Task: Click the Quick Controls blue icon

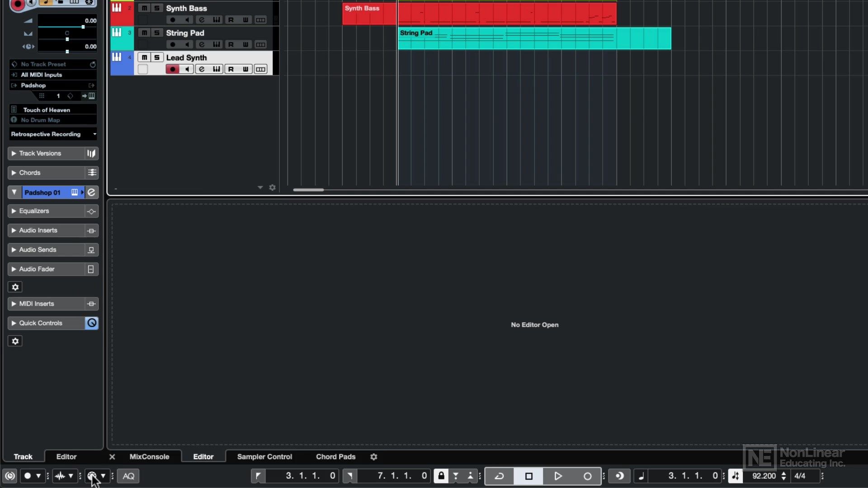Action: 92,323
